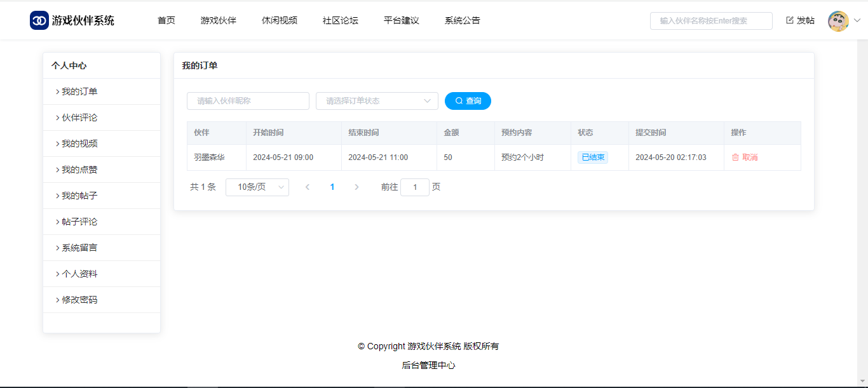Select 修改密码 in the sidebar
Image resolution: width=868 pixels, height=388 pixels.
point(79,300)
